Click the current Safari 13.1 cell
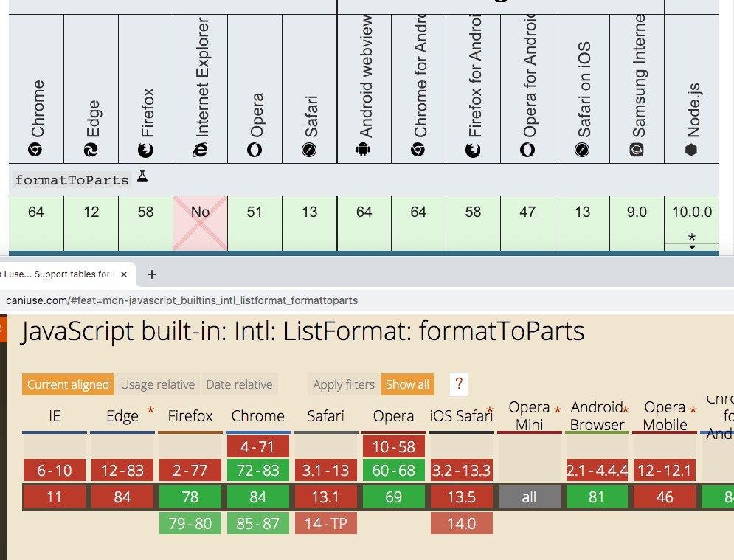Image resolution: width=734 pixels, height=560 pixels. tap(326, 497)
